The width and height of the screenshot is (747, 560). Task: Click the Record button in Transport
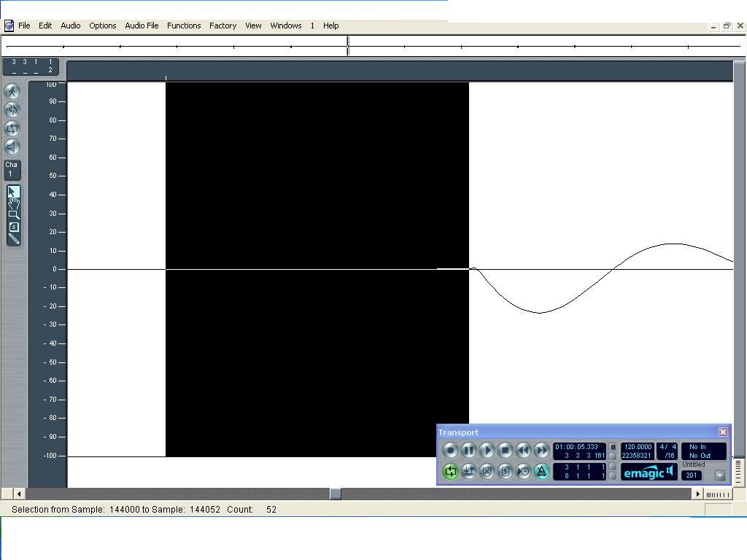449,450
